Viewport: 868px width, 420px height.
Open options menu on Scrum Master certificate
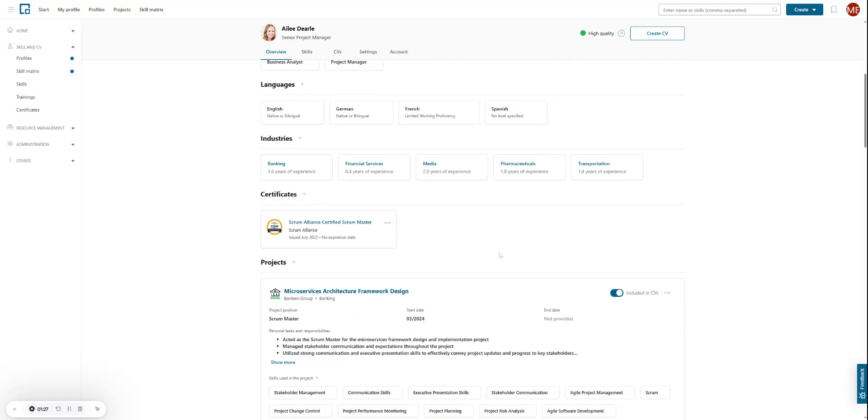(x=387, y=223)
